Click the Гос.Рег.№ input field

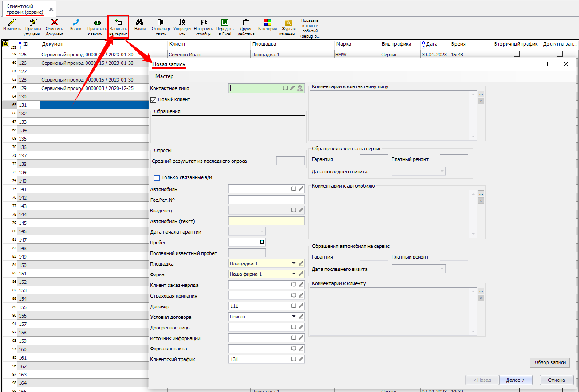[x=266, y=200]
